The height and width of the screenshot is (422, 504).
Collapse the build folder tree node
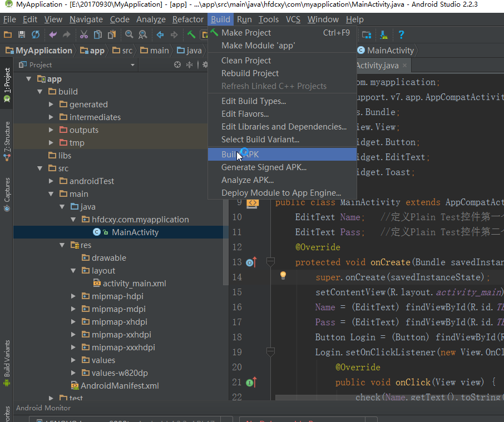point(40,92)
